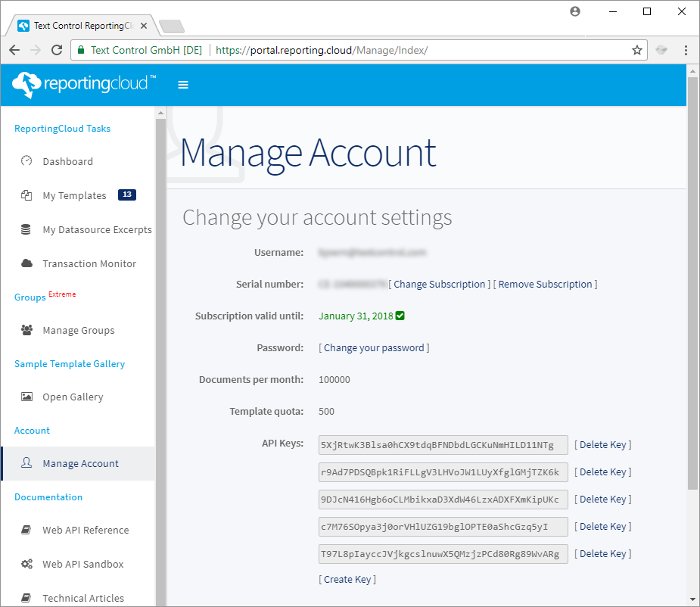
Task: Click the Dashboard gauge icon
Action: (26, 160)
